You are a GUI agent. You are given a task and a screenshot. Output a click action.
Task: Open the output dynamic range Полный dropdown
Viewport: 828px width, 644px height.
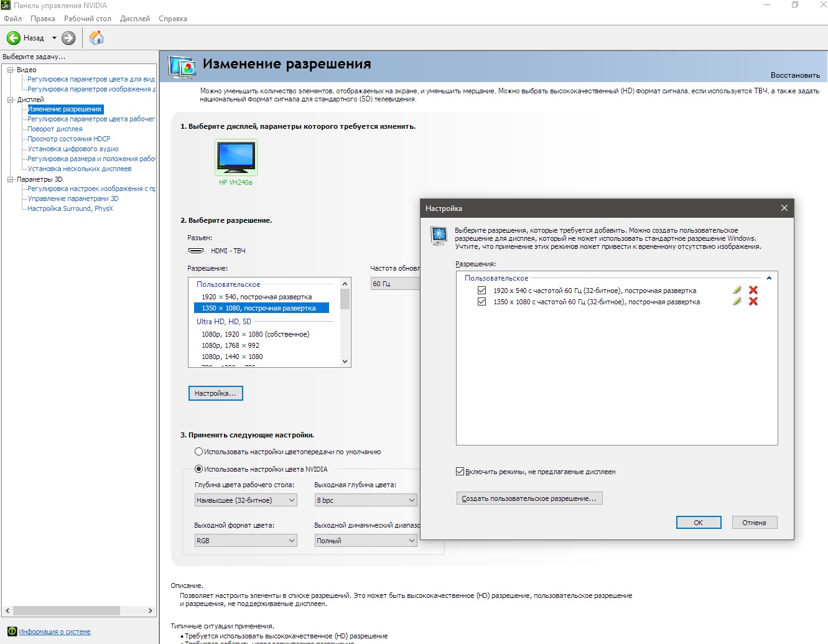(x=366, y=541)
